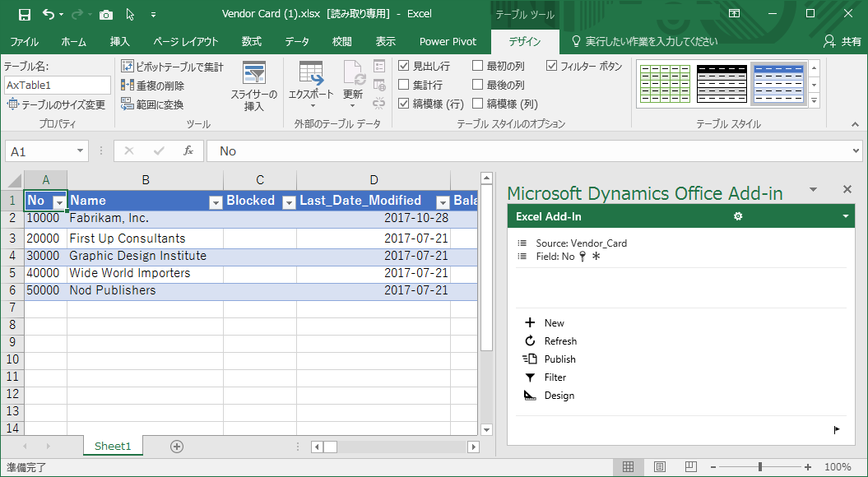
Task: Open the Excel Add-In header dropdown
Action: (x=845, y=216)
